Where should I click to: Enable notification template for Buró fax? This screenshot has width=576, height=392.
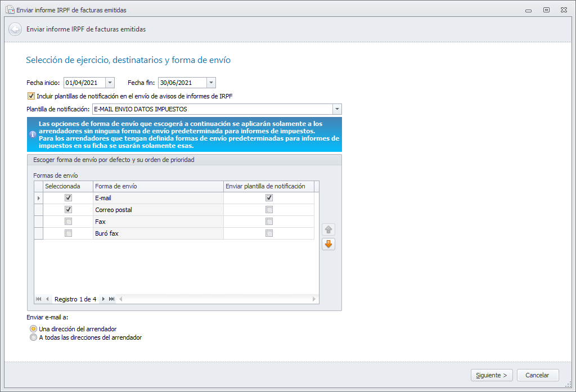[269, 233]
